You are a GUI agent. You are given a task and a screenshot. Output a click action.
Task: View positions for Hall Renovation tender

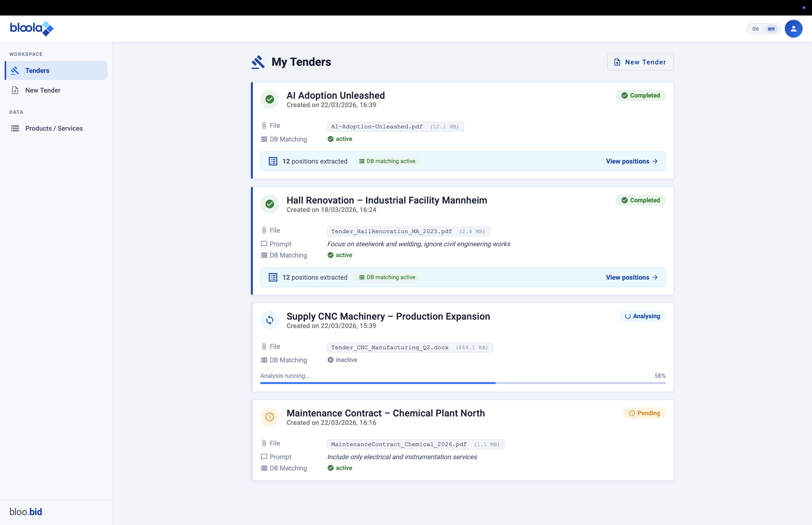point(631,277)
